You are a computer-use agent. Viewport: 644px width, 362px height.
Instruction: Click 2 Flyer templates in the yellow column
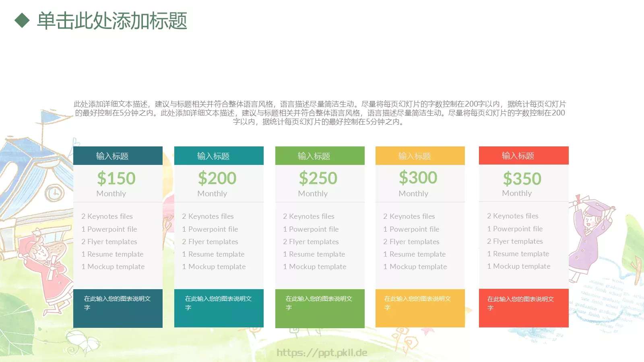[x=411, y=241]
